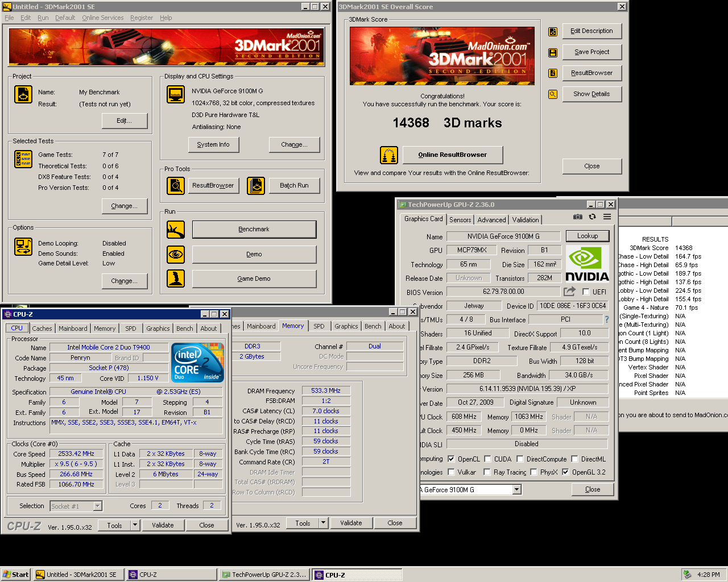The width and height of the screenshot is (728, 582).
Task: Toggle the UEFI checkbox in GPU-Z
Action: 586,292
